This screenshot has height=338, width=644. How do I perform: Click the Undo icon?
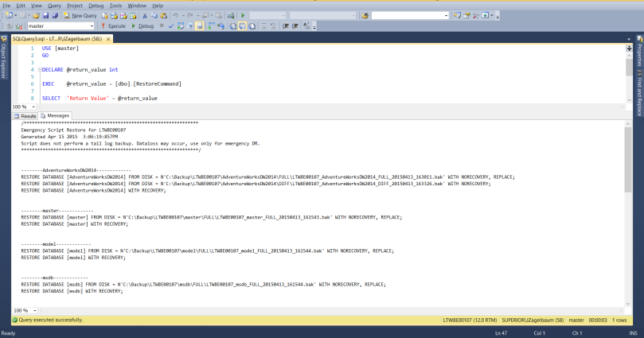click(x=175, y=16)
